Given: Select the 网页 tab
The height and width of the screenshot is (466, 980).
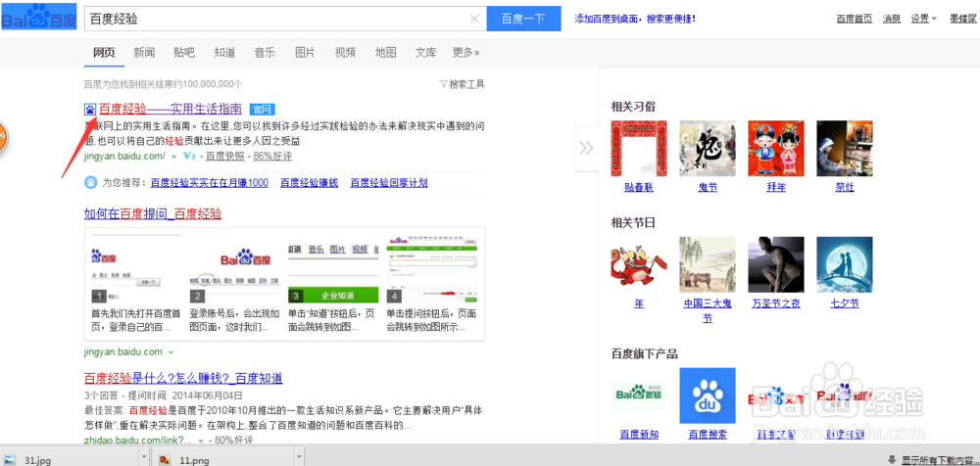Looking at the screenshot, I should pyautogui.click(x=104, y=53).
